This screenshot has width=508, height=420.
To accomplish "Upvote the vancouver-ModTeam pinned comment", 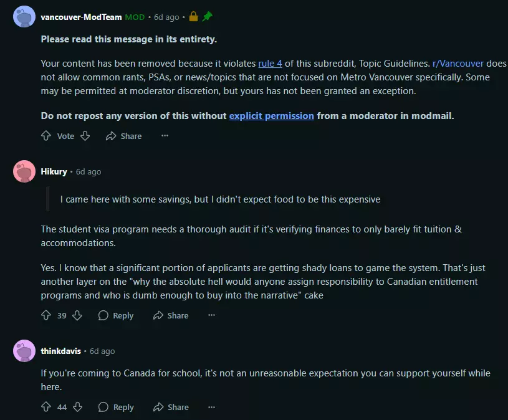I will (46, 136).
